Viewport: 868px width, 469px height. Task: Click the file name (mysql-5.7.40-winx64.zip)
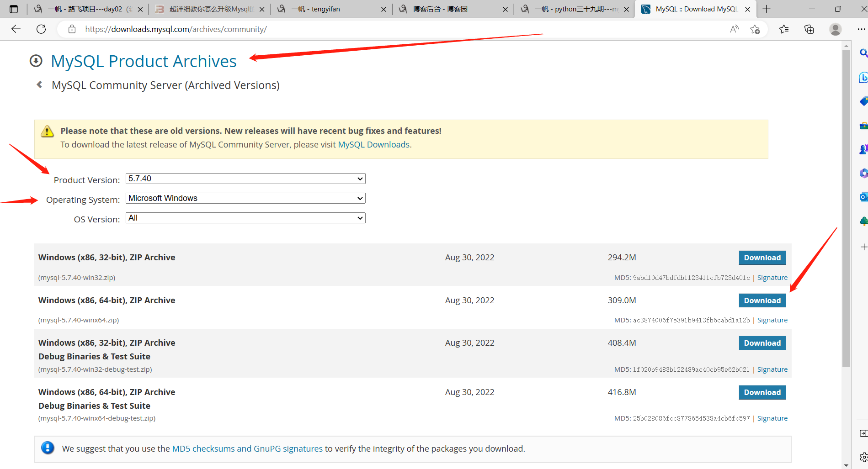pos(79,320)
